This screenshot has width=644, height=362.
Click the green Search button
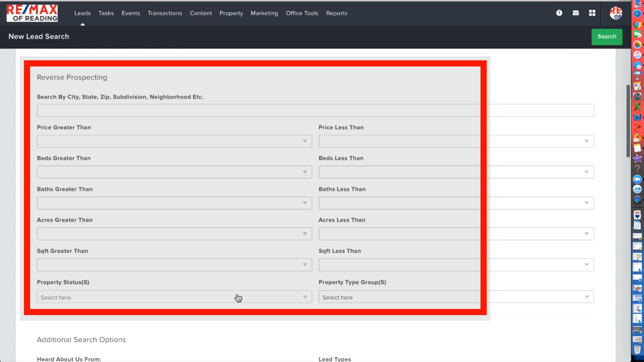pos(607,36)
